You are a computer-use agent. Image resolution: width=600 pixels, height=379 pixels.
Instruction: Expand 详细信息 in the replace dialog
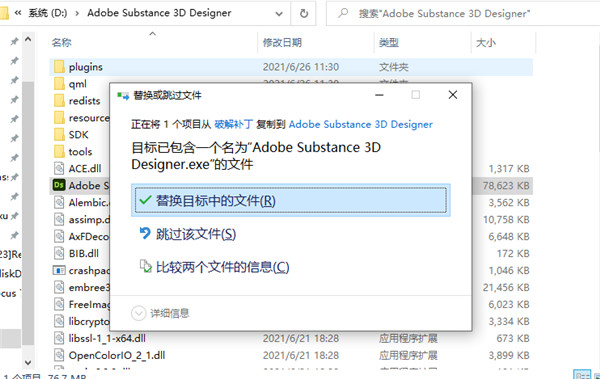[x=160, y=313]
